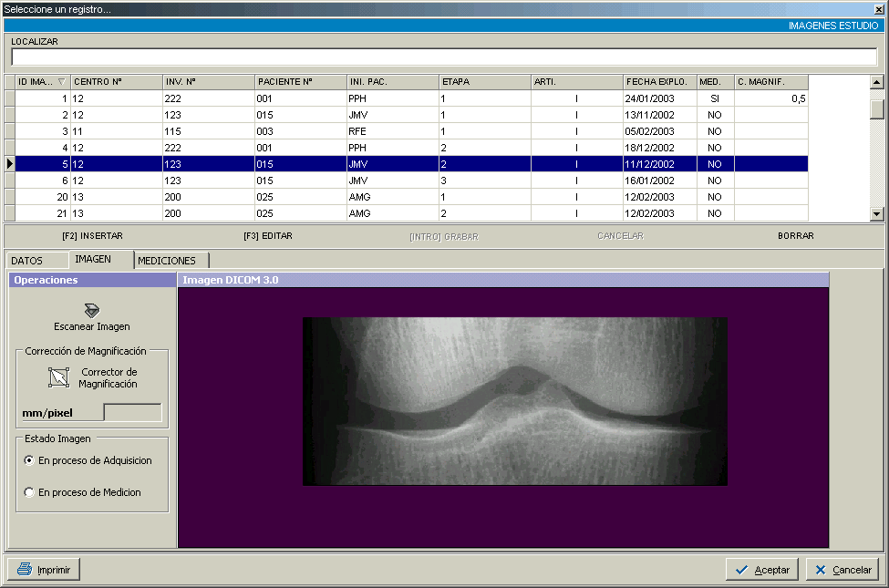Click the mm/pixel value field
The image size is (889, 588).
click(132, 413)
